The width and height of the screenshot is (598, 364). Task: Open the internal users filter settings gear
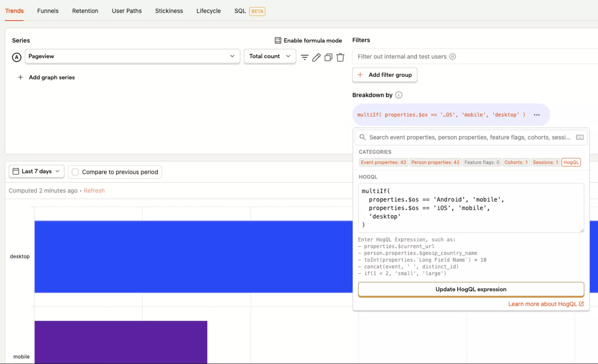coord(452,56)
